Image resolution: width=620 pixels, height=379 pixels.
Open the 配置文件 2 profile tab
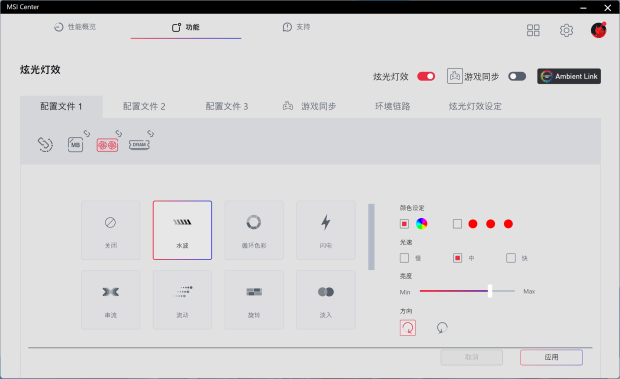(144, 106)
